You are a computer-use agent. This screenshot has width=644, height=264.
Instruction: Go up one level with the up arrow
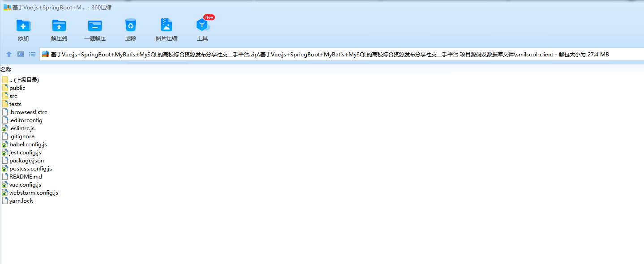[x=9, y=54]
